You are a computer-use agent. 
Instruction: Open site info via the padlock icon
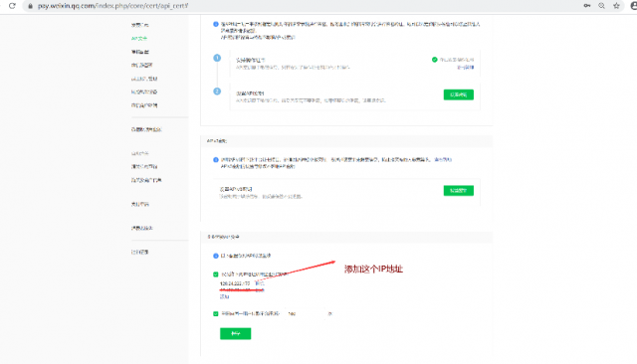(30, 6)
